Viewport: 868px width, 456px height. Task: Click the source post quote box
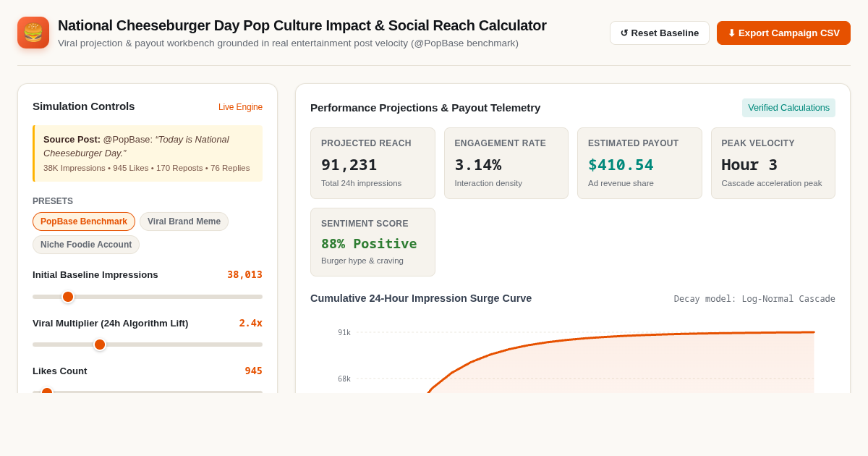[x=148, y=153]
